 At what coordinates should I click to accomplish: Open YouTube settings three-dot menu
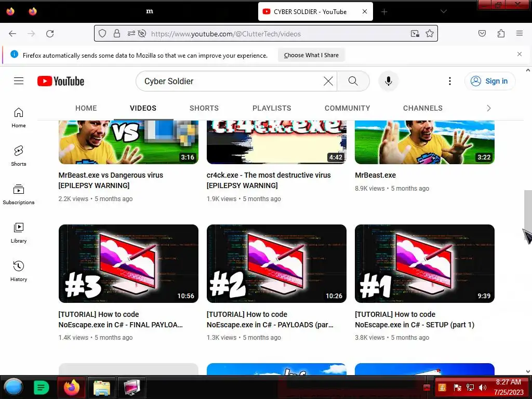[450, 81]
